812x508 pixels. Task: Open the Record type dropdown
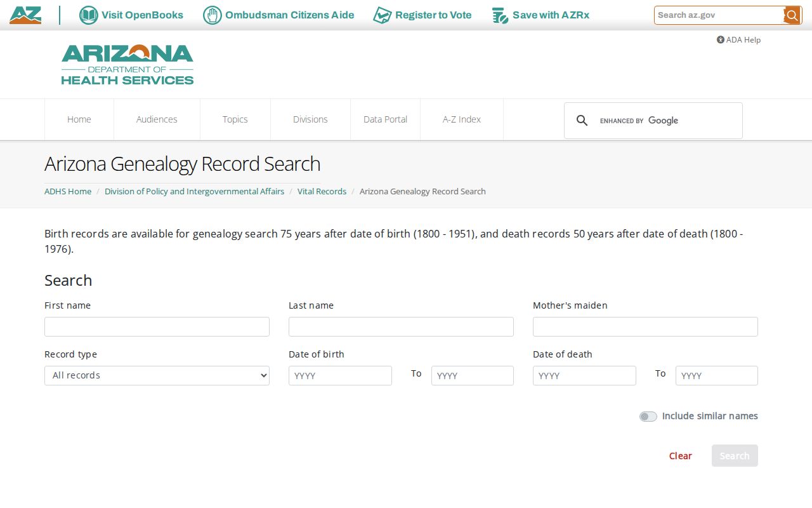pyautogui.click(x=157, y=375)
